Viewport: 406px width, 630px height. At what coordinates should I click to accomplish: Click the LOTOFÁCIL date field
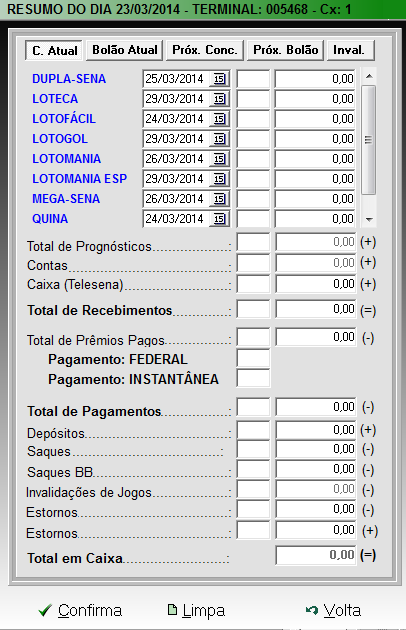[x=186, y=119]
